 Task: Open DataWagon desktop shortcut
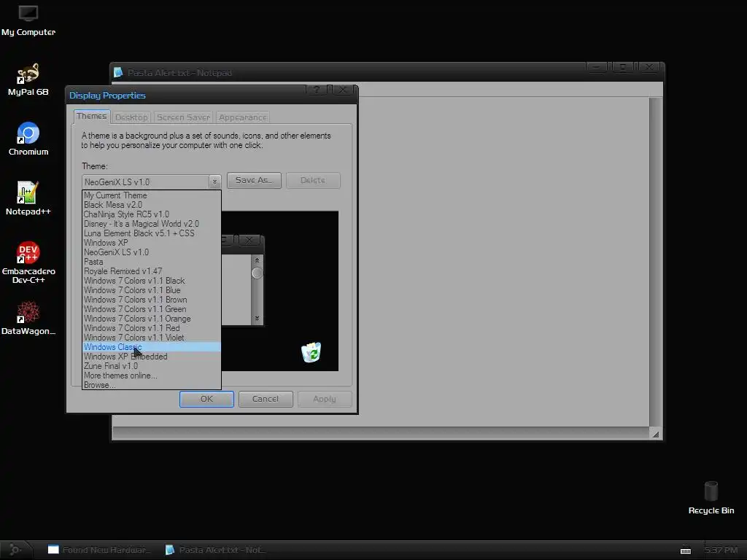click(28, 318)
